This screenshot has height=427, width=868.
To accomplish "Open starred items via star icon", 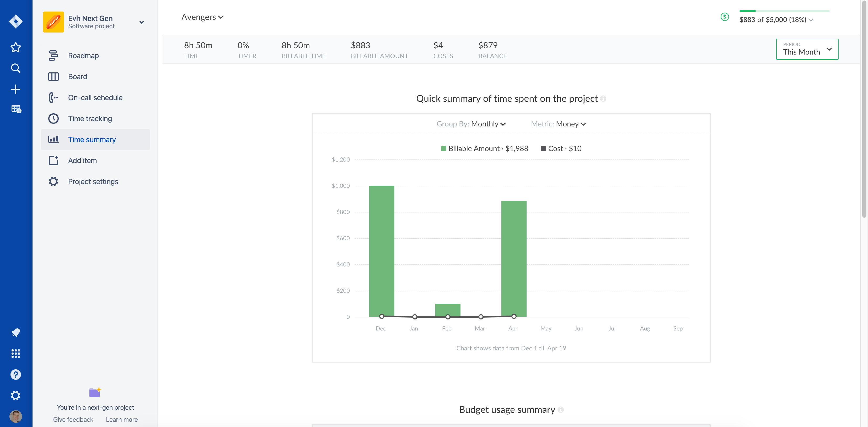I will click(15, 47).
